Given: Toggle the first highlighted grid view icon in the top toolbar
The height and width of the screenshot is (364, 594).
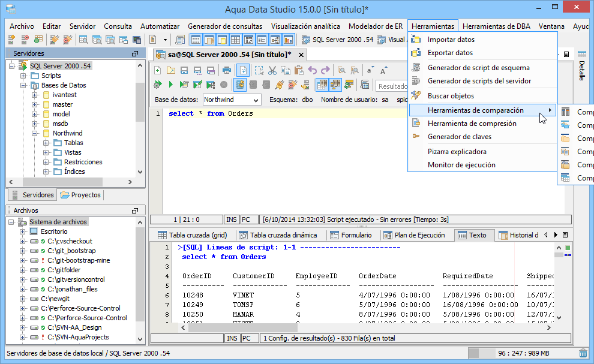Looking at the screenshot, I should pos(196,40).
